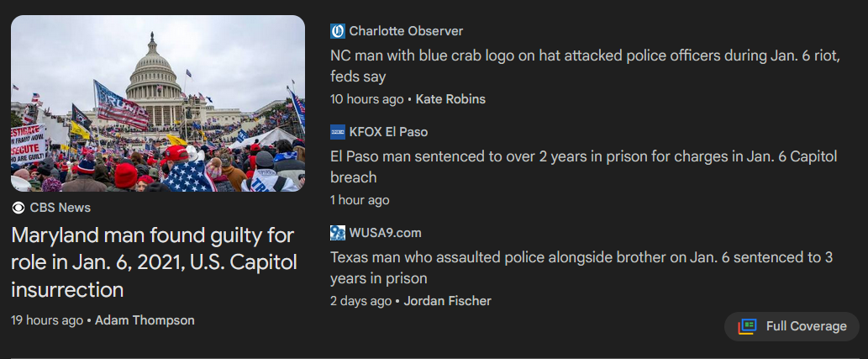Open Maryland man found guilty headline
868x359 pixels.
point(154,261)
